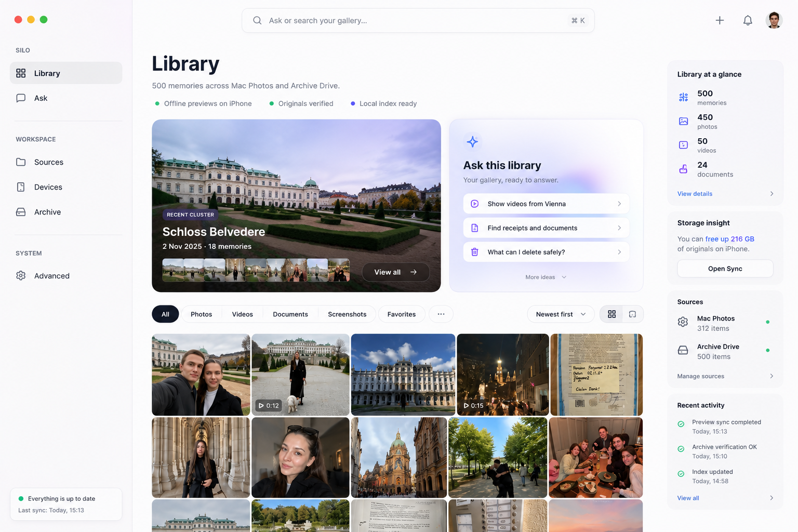Expand More ideas suggestions

point(546,277)
